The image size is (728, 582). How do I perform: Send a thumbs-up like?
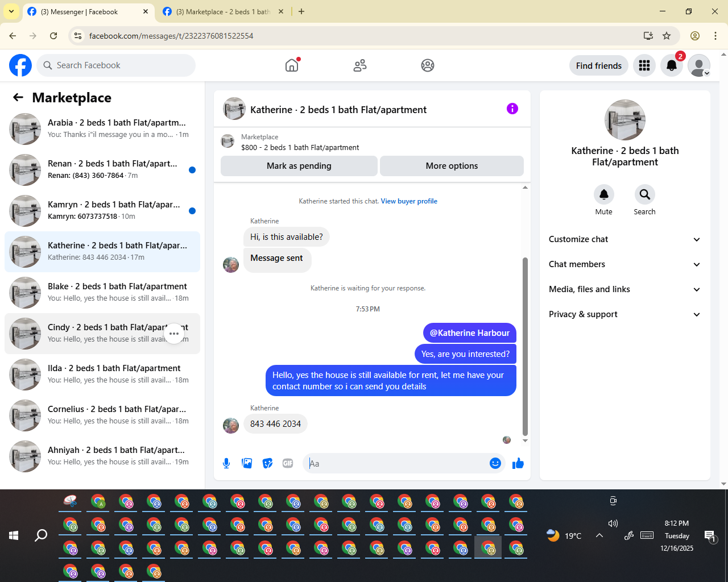[518, 463]
